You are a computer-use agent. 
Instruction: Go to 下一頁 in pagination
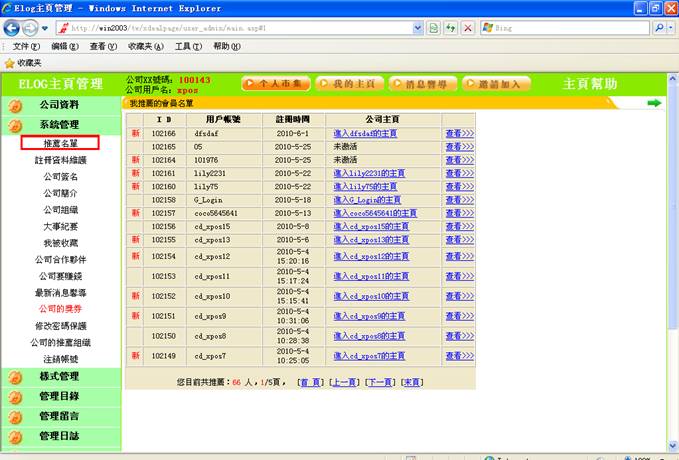[x=378, y=382]
